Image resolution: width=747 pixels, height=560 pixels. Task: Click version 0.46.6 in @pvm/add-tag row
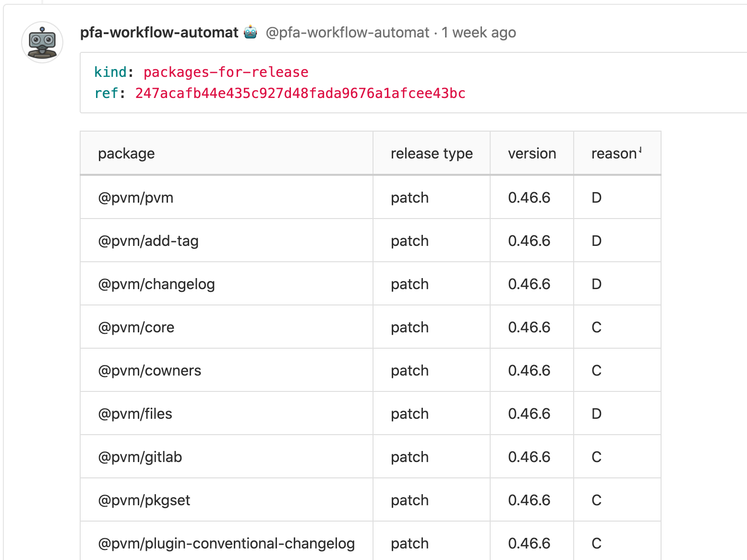coord(529,241)
